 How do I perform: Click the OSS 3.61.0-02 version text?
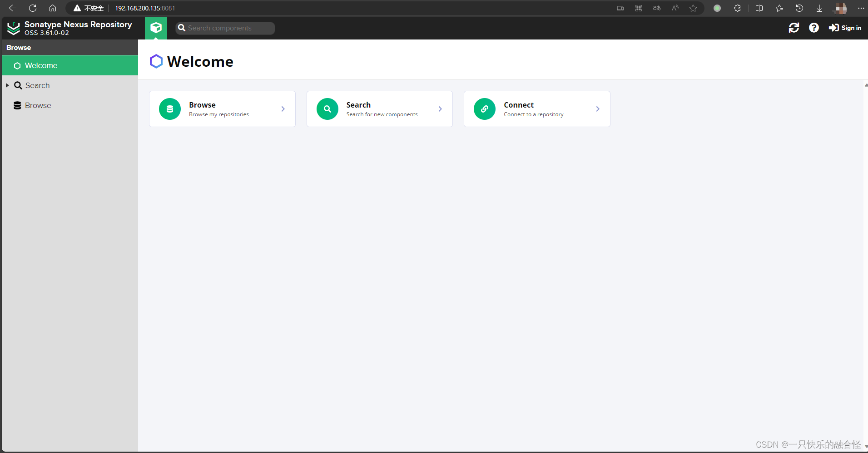point(47,33)
